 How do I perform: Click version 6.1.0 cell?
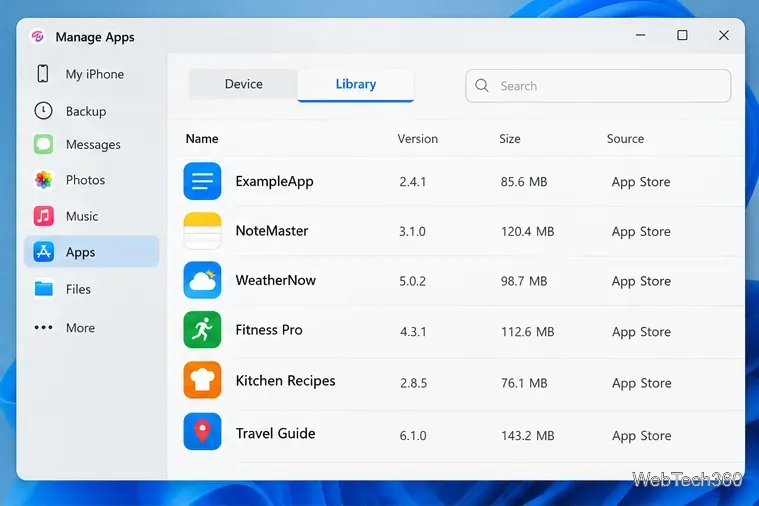413,435
